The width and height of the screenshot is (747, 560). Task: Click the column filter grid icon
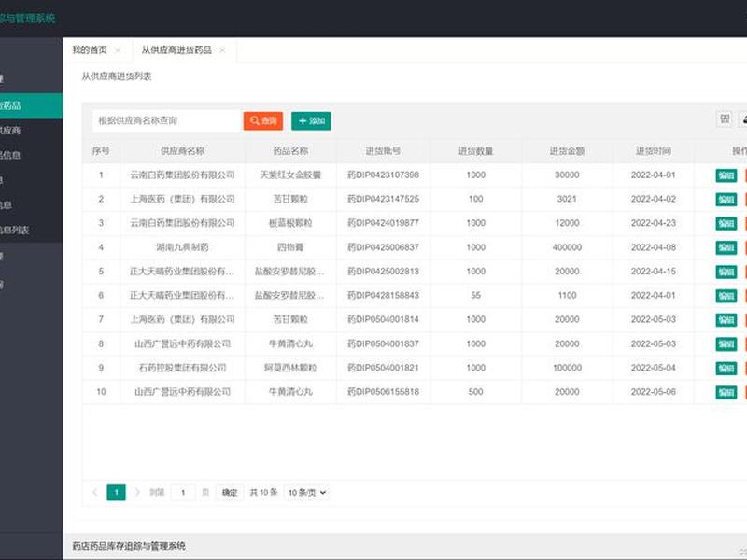click(725, 119)
